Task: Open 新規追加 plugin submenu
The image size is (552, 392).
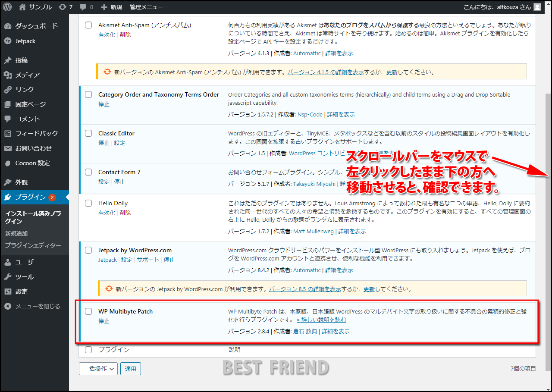Action: [16, 233]
